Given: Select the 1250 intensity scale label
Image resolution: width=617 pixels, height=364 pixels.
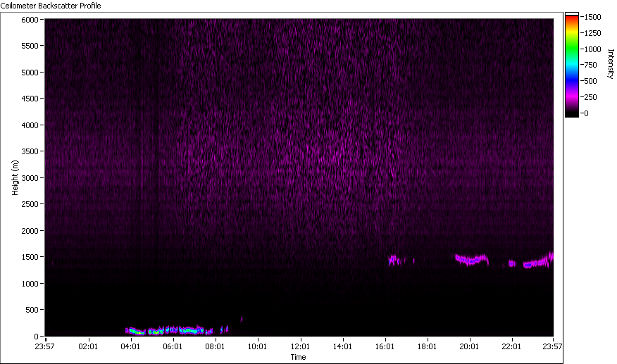Looking at the screenshot, I should [x=592, y=33].
